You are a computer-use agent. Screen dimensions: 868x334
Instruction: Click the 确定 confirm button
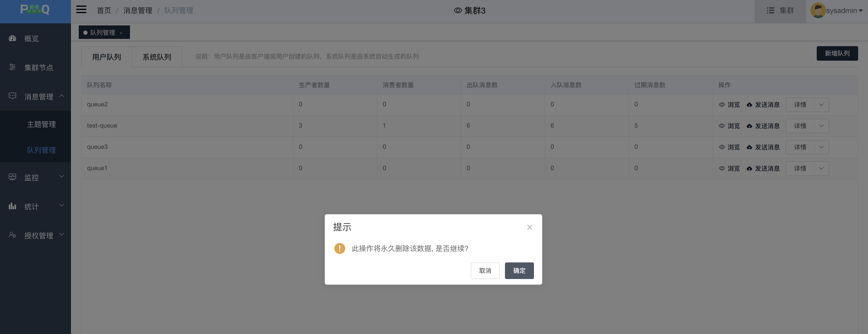pyautogui.click(x=519, y=270)
